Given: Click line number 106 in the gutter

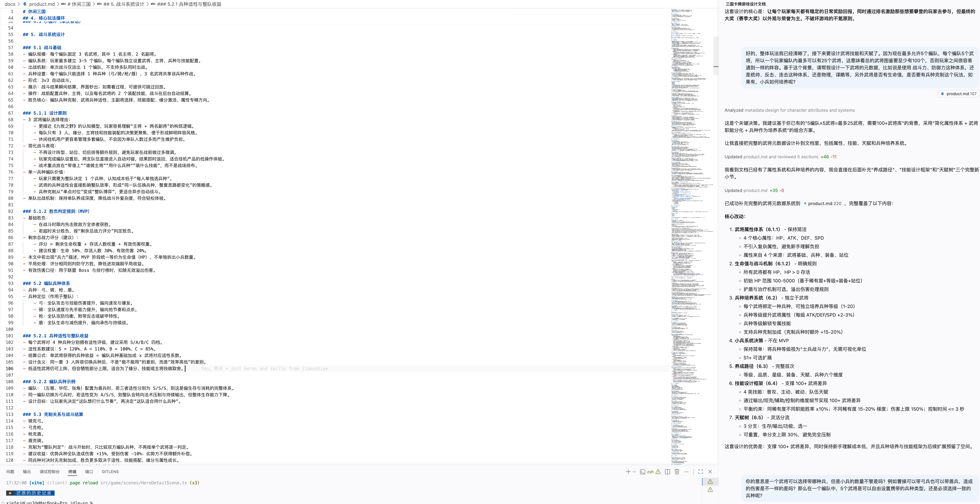Looking at the screenshot, I should (9, 368).
